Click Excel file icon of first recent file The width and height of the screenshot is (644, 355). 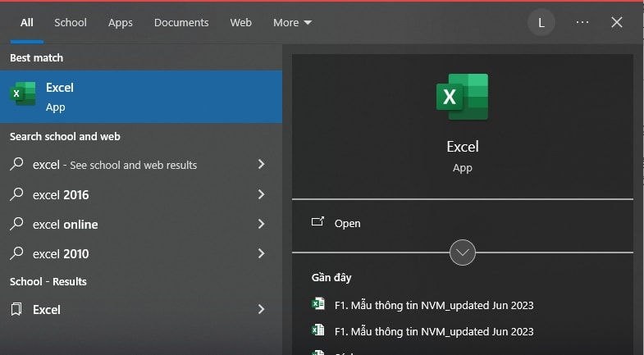tap(317, 303)
